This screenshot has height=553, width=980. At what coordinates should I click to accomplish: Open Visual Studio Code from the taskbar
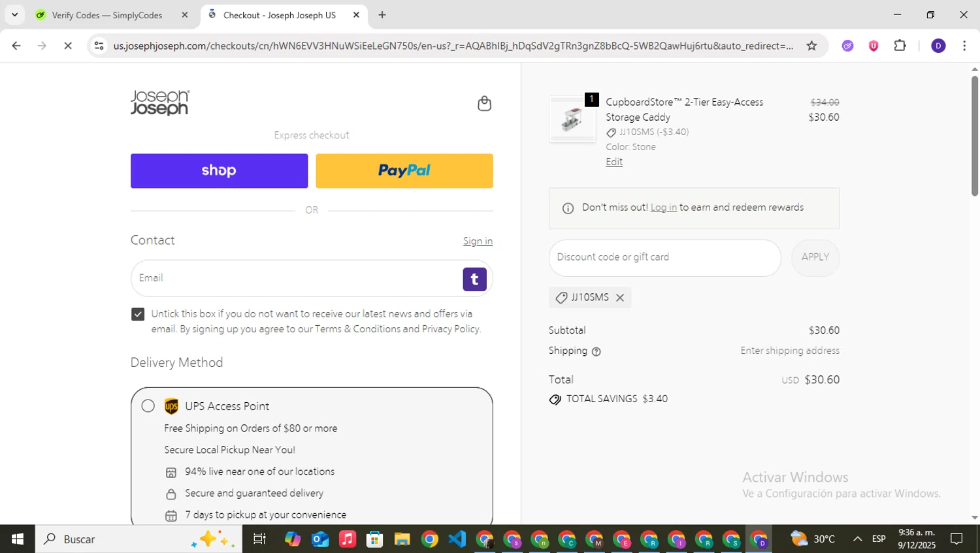(457, 539)
